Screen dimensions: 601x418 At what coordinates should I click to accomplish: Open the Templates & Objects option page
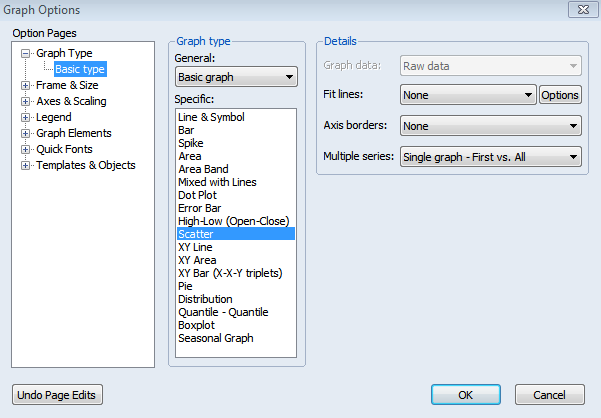85,165
